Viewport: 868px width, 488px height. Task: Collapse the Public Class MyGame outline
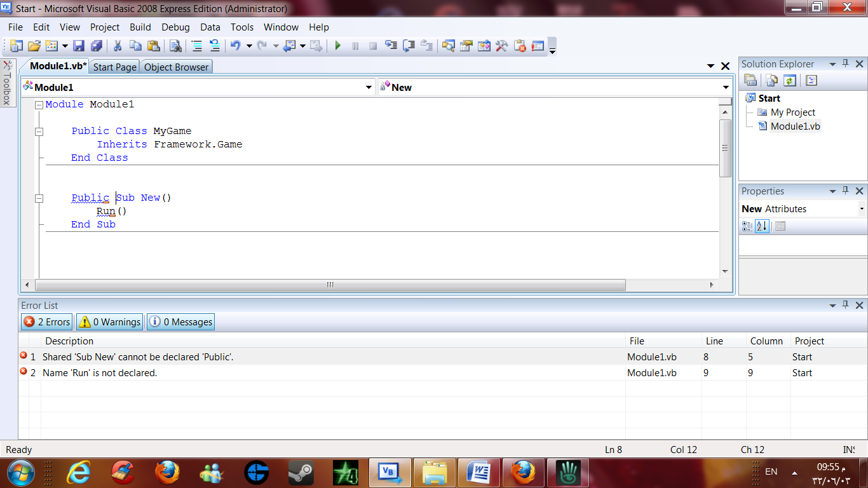tap(39, 132)
